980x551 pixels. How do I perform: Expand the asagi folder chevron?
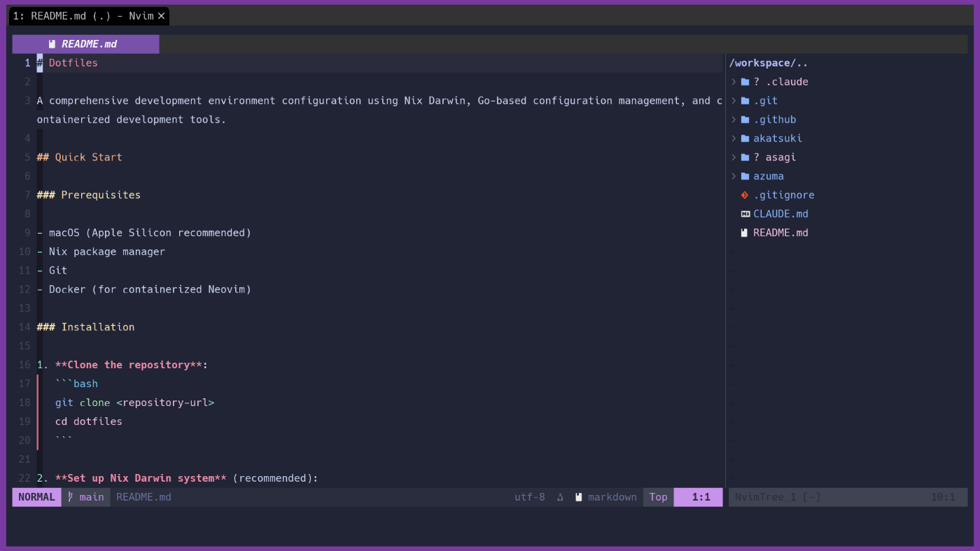(734, 158)
